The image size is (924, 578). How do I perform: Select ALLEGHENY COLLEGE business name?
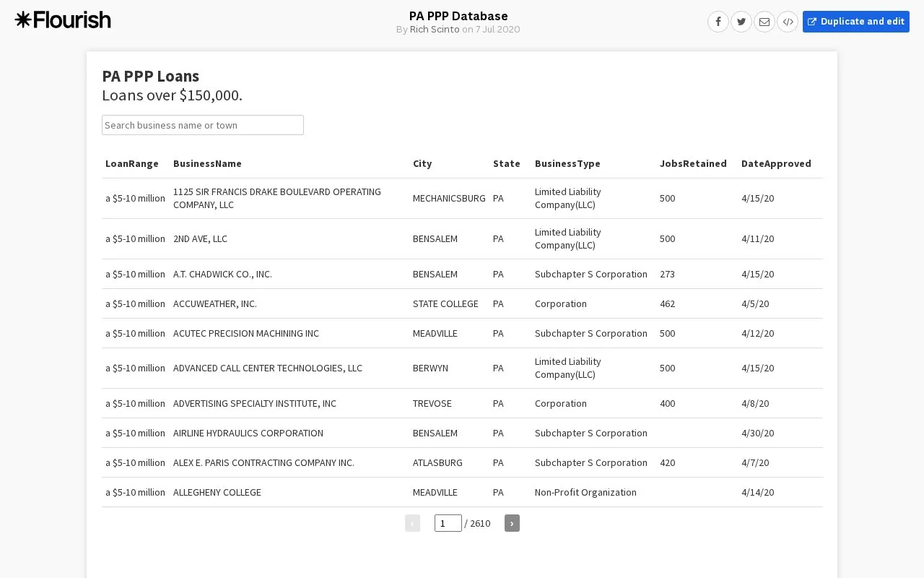217,492
